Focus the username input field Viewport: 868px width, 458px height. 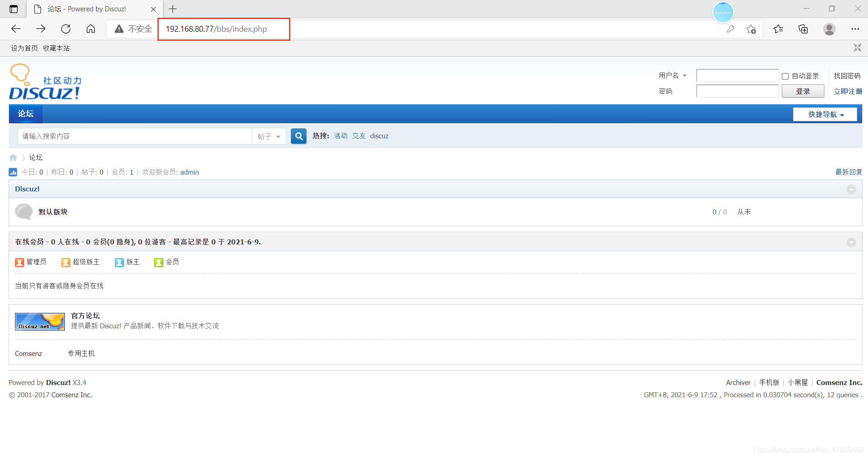pyautogui.click(x=737, y=76)
